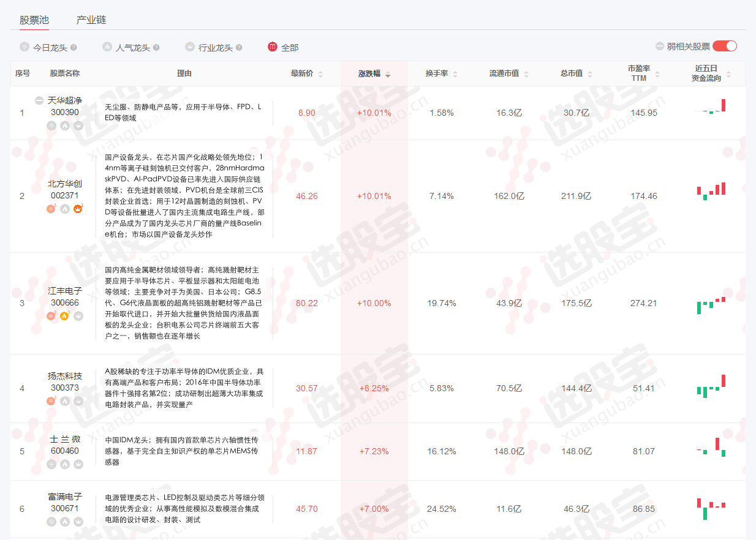Image resolution: width=756 pixels, height=540 pixels.
Task: Select the 行业龙头 filter option
Action: [216, 47]
